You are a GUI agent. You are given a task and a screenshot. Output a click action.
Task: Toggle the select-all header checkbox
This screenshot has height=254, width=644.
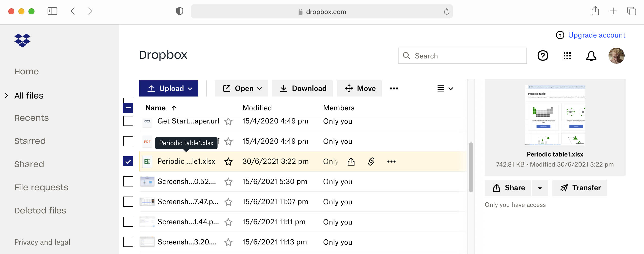coord(128,108)
